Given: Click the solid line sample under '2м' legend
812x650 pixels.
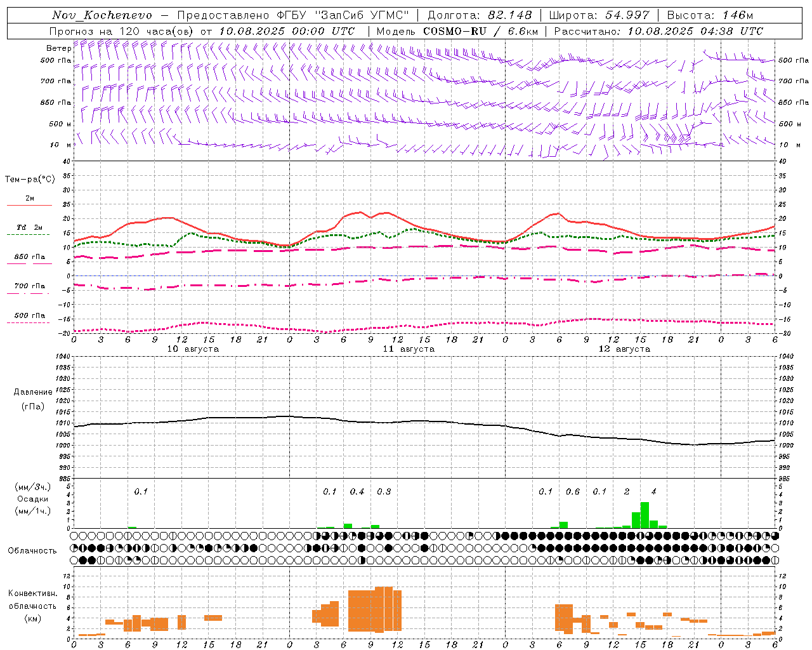Looking at the screenshot, I should [29, 206].
